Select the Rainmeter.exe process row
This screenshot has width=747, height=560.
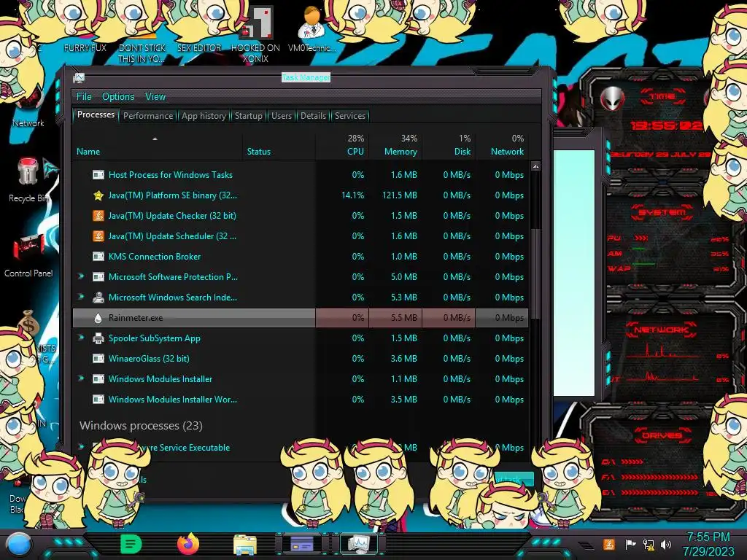[x=301, y=318]
